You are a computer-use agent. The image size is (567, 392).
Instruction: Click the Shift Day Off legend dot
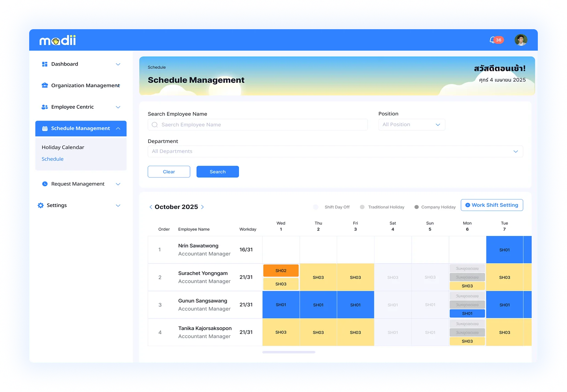point(315,207)
